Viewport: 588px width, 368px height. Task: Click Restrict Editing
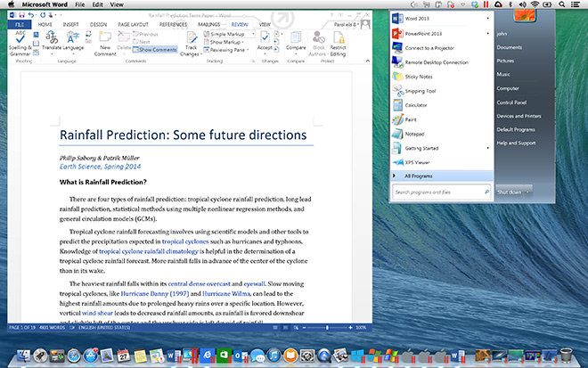point(338,44)
